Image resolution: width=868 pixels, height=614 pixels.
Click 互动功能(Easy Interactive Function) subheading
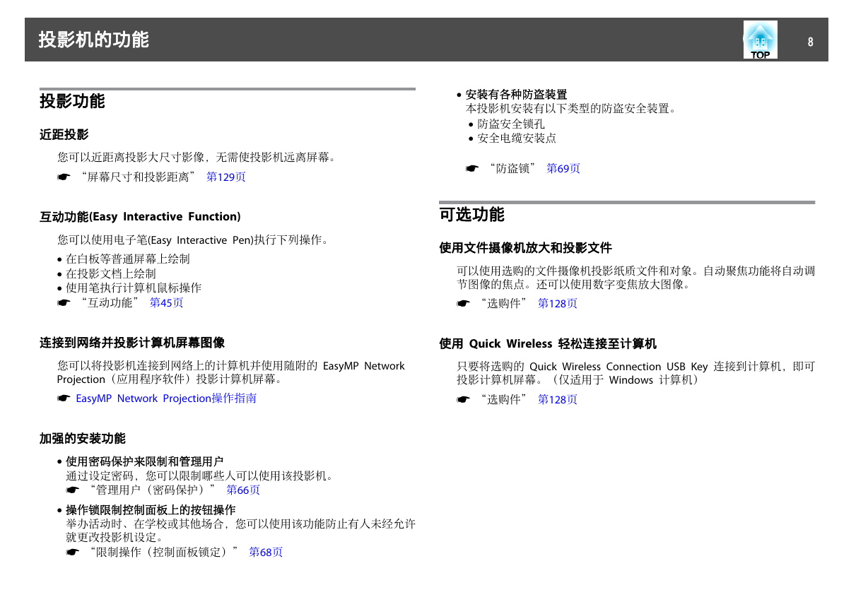140,217
